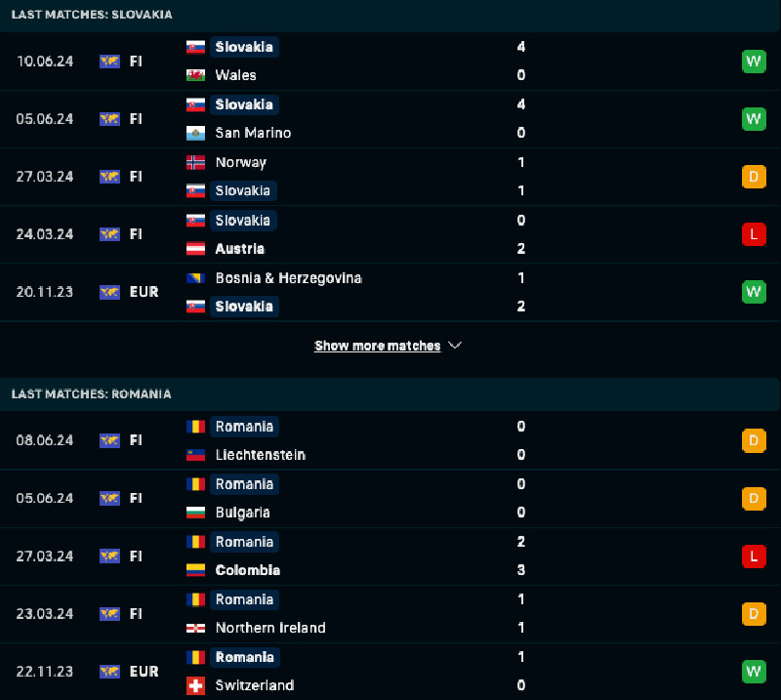
Task: Open the Liechtenstein team link
Action: click(260, 455)
